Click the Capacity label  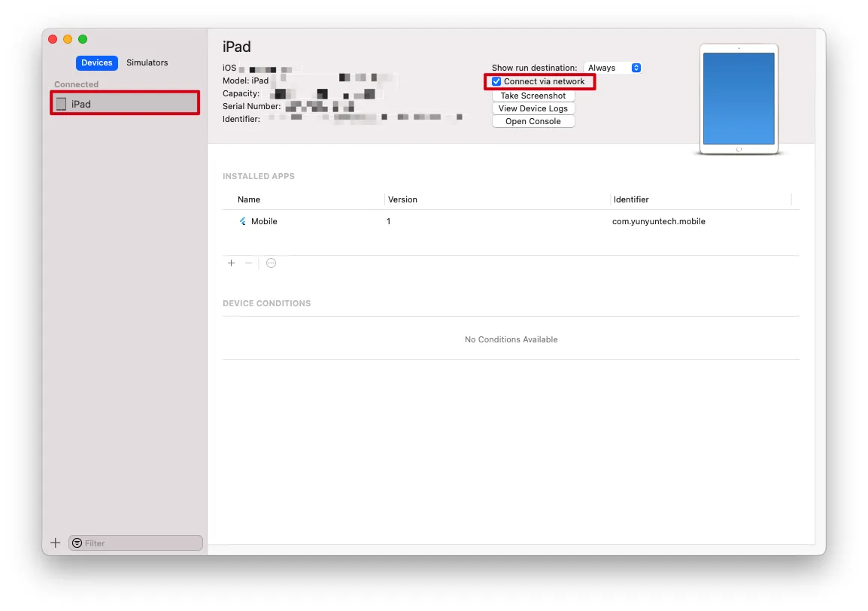[241, 93]
